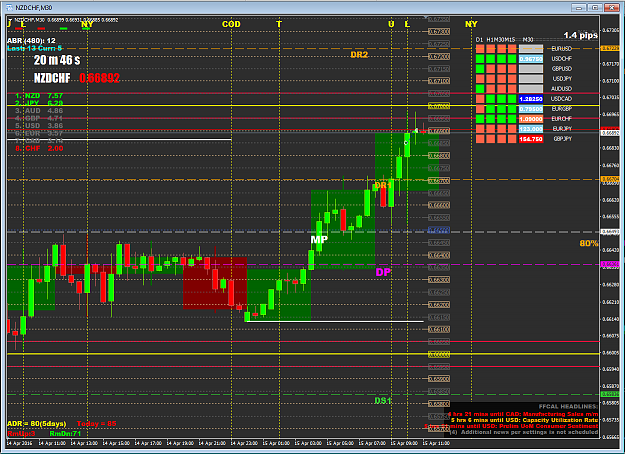Click the 14 Apr 23:00 time axis label
The width and height of the screenshot is (625, 454).
click(244, 443)
